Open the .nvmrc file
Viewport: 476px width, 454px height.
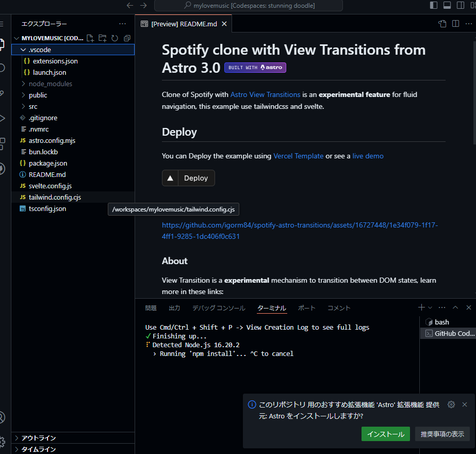click(x=73, y=129)
